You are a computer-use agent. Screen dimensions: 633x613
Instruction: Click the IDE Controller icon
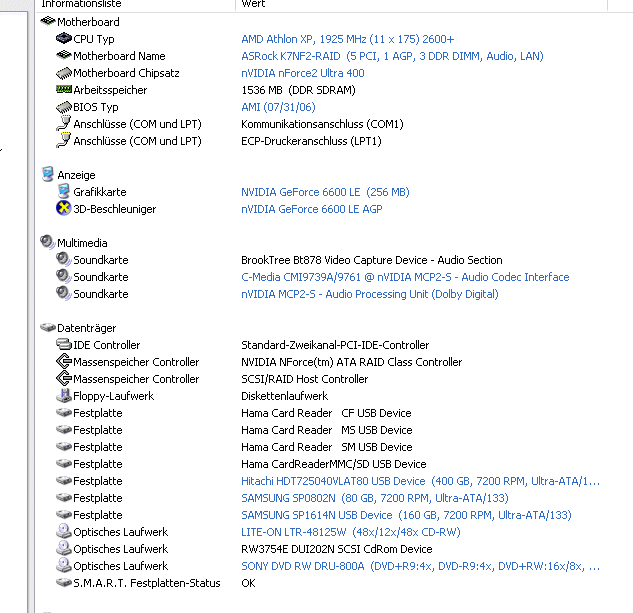tap(64, 344)
